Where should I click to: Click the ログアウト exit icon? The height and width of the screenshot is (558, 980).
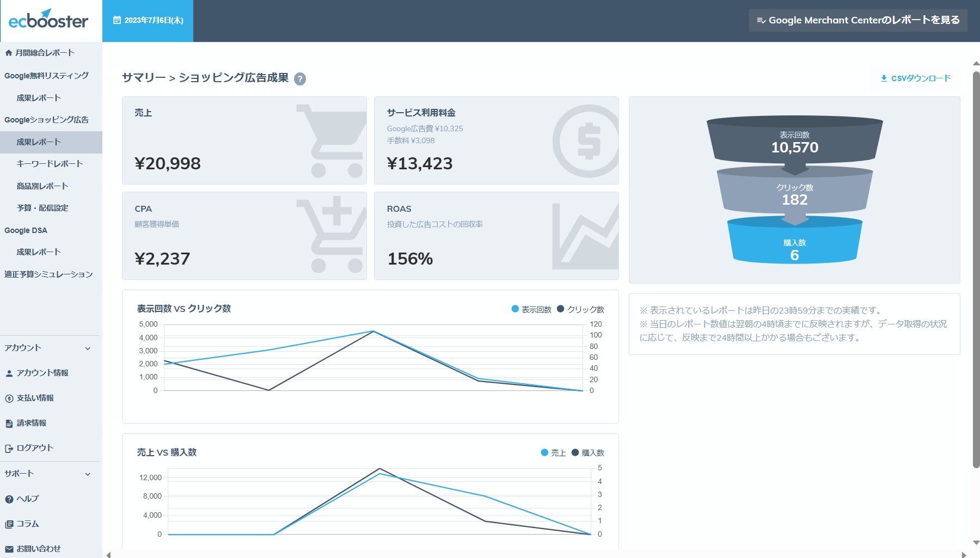(8, 448)
